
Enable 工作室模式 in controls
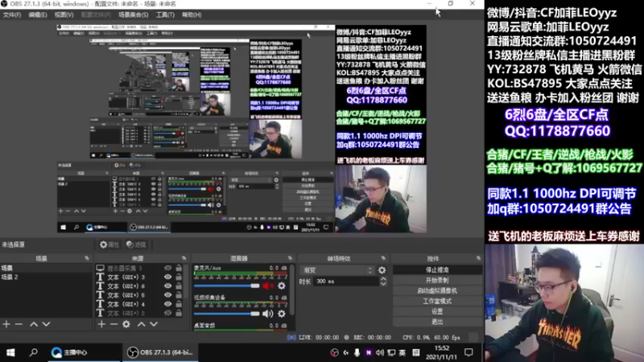pos(437,301)
